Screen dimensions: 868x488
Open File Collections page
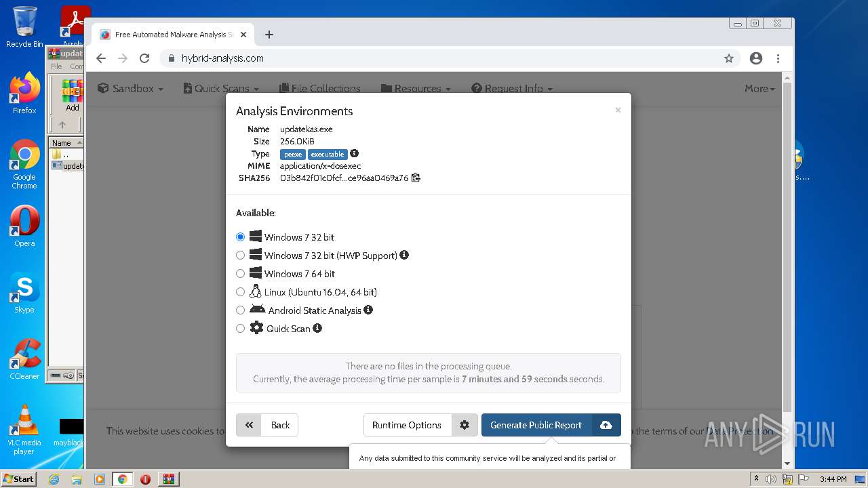(x=320, y=88)
